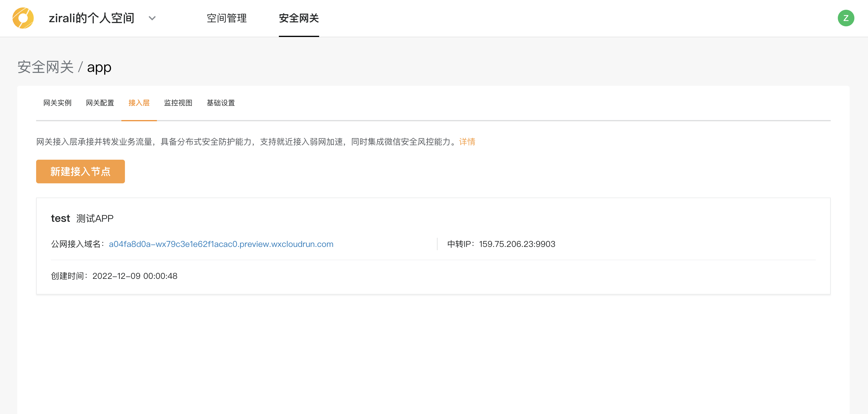Viewport: 868px width, 414px height.
Task: Click the 创建时间 timestamp text
Action: pyautogui.click(x=134, y=276)
